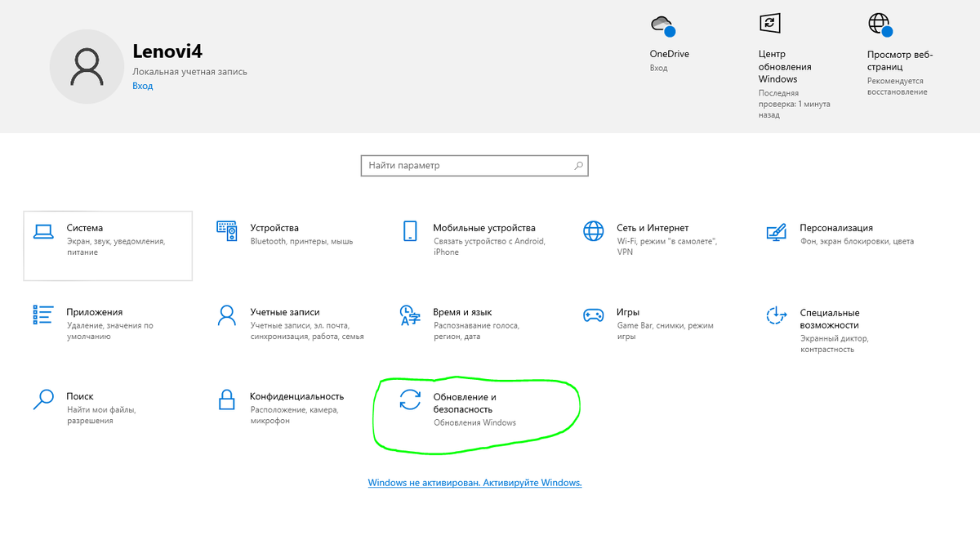This screenshot has height=549, width=980.
Task: Click Центр обновления Windows label
Action: pos(785,67)
